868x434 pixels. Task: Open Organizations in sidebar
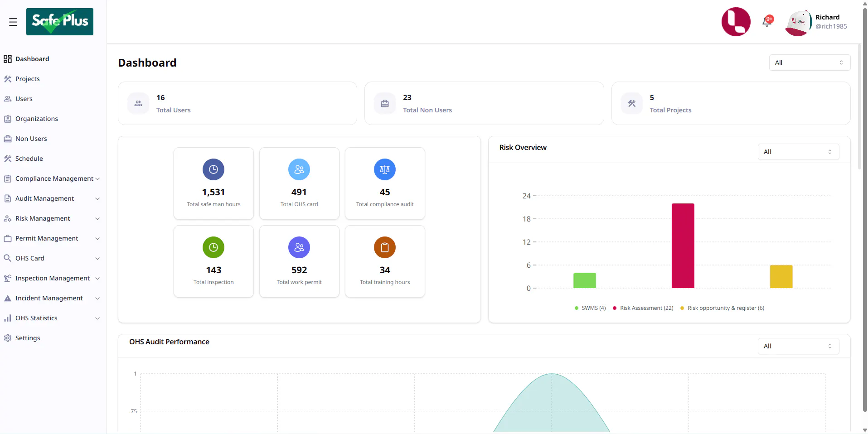point(37,119)
